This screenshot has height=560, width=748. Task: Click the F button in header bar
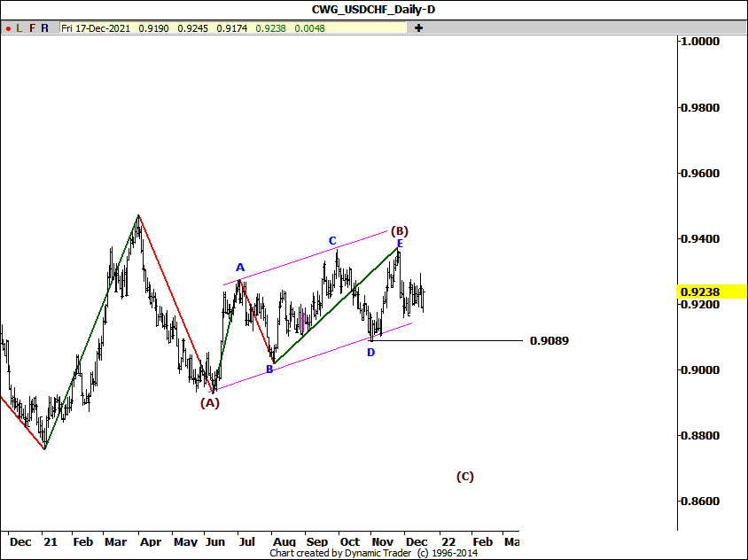(32, 28)
